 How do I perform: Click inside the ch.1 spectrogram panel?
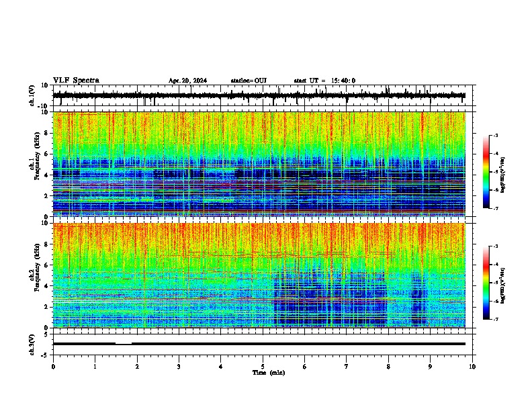pyautogui.click(x=259, y=164)
